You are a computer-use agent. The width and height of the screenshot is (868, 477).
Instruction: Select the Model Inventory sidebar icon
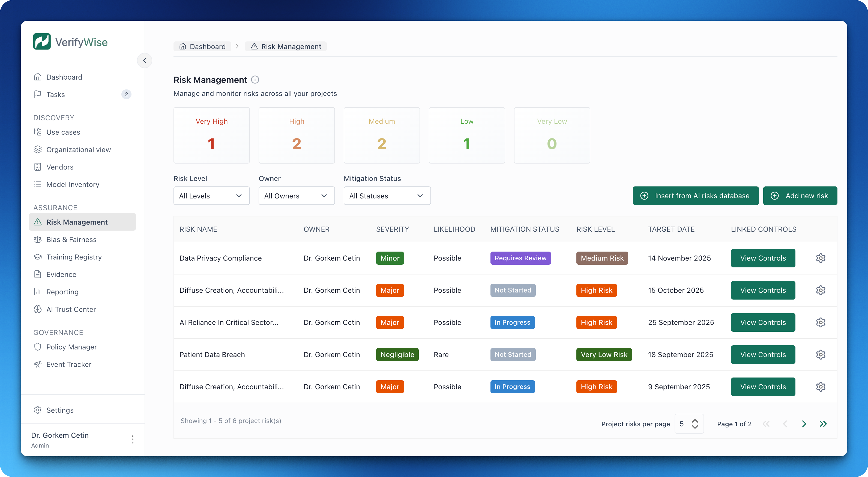pos(38,184)
